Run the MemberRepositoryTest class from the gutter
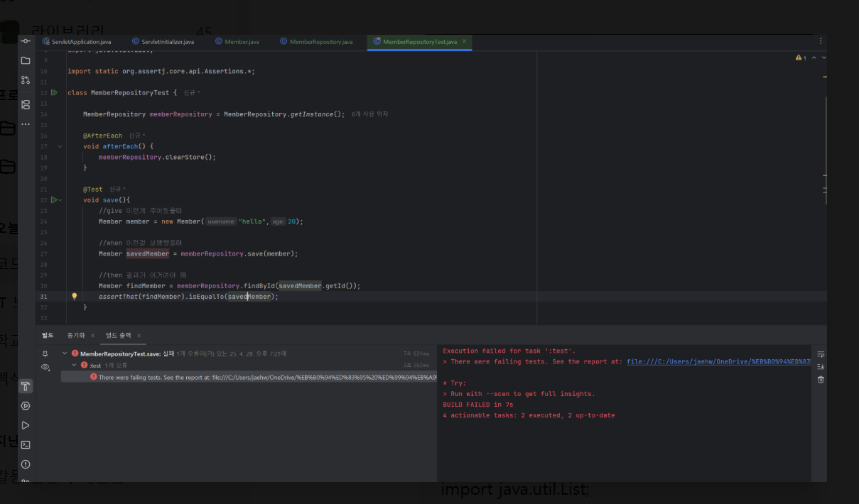This screenshot has width=859, height=504. 54,93
